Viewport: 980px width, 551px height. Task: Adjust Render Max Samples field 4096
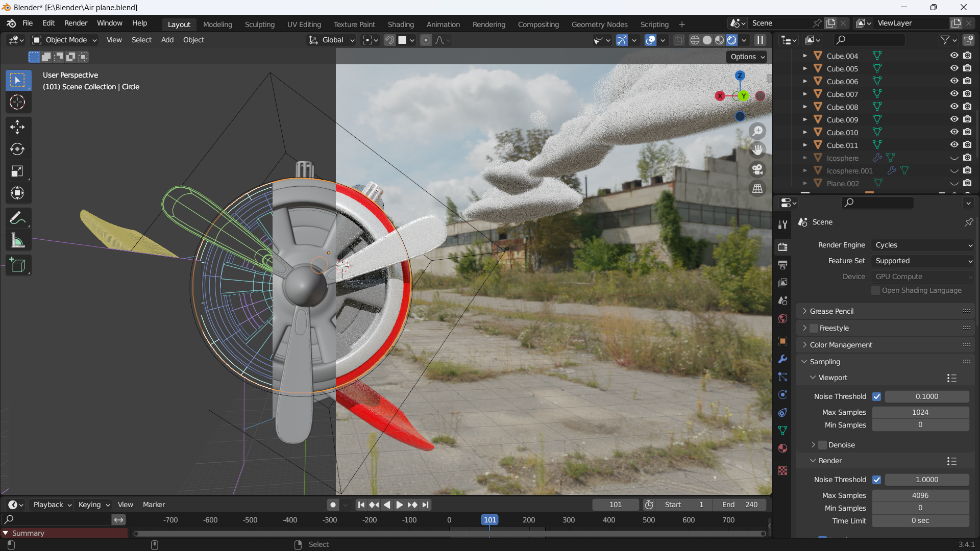pos(920,495)
